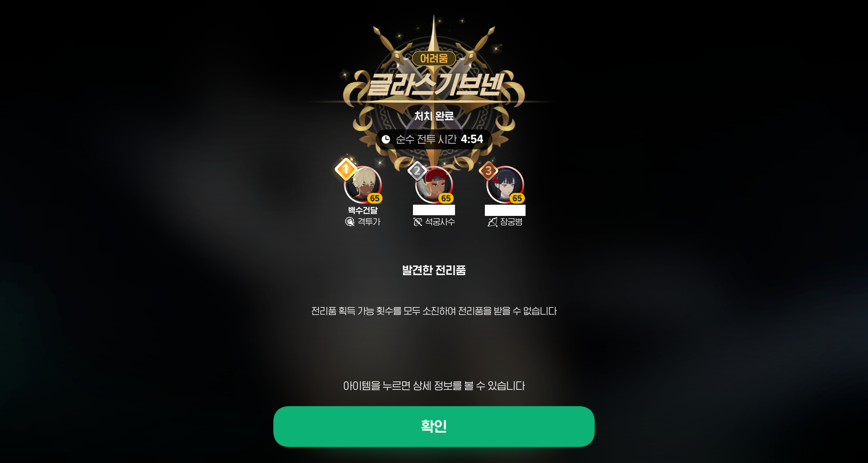This screenshot has height=463, width=868.
Task: Select the third-place dark-haired player avatar
Action: (x=505, y=185)
